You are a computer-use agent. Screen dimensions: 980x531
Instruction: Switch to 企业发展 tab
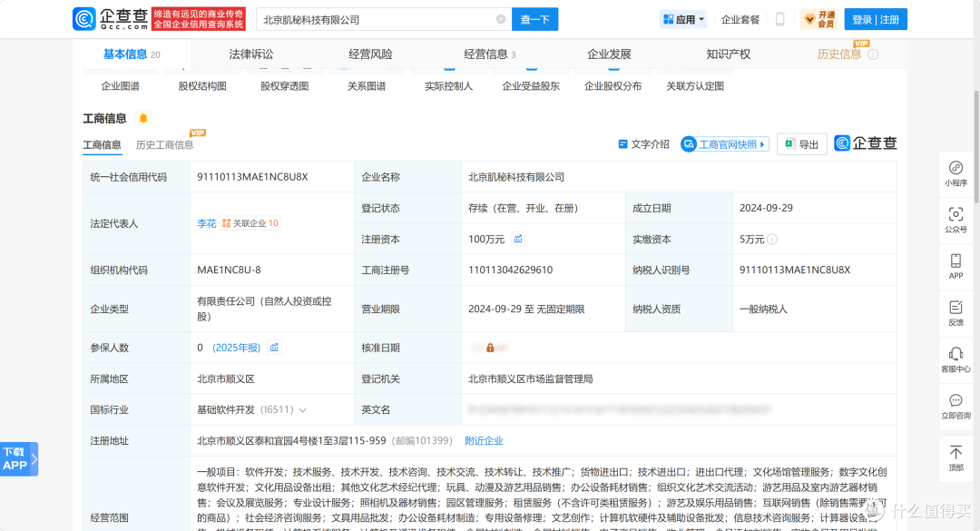609,54
